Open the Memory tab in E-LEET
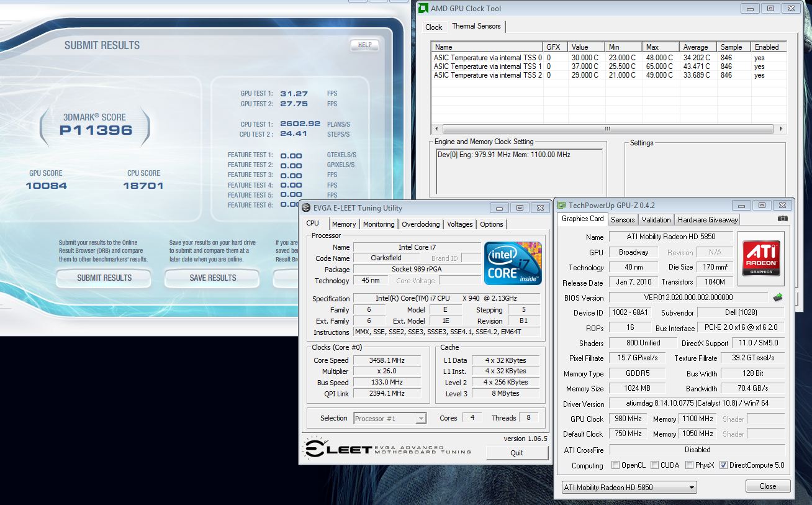812x505 pixels. click(x=344, y=224)
